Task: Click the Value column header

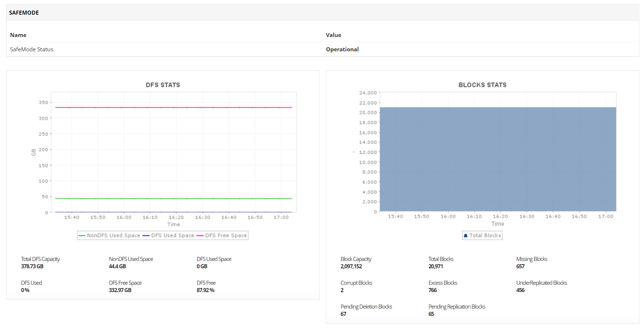Action: point(334,35)
